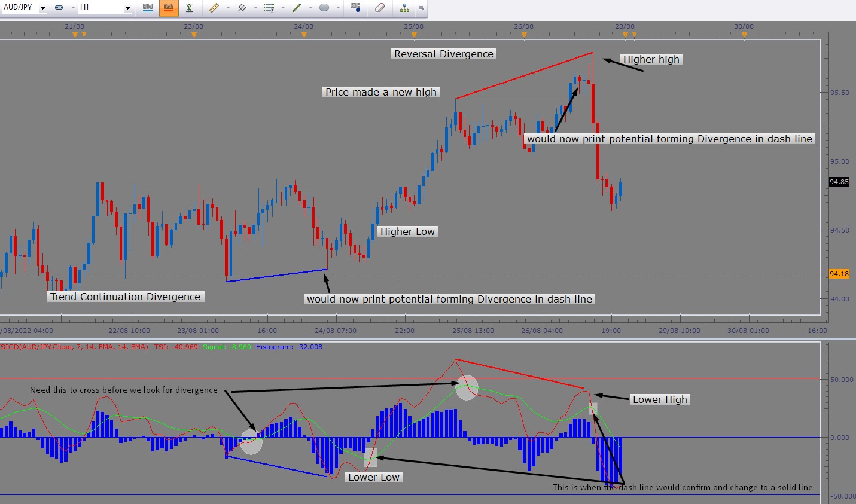Expand the pitchfork tool dropdown arrow
Viewport: 856px width, 504px height.
coord(256,8)
